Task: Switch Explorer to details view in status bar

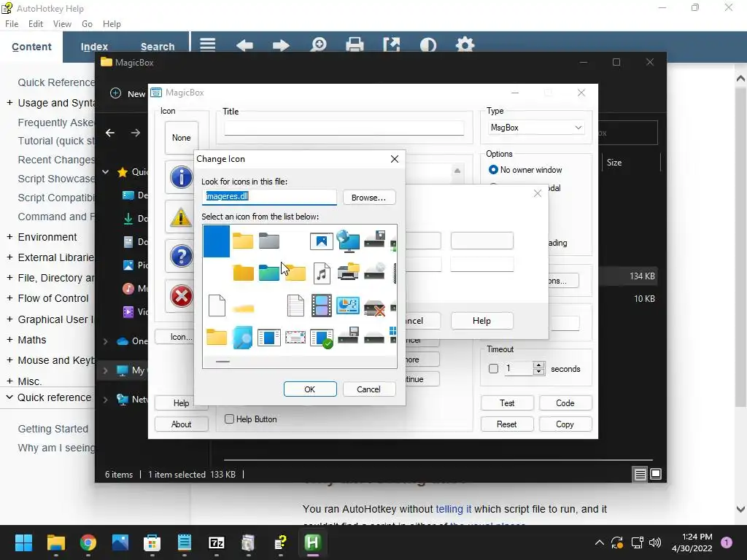Action: [640, 474]
